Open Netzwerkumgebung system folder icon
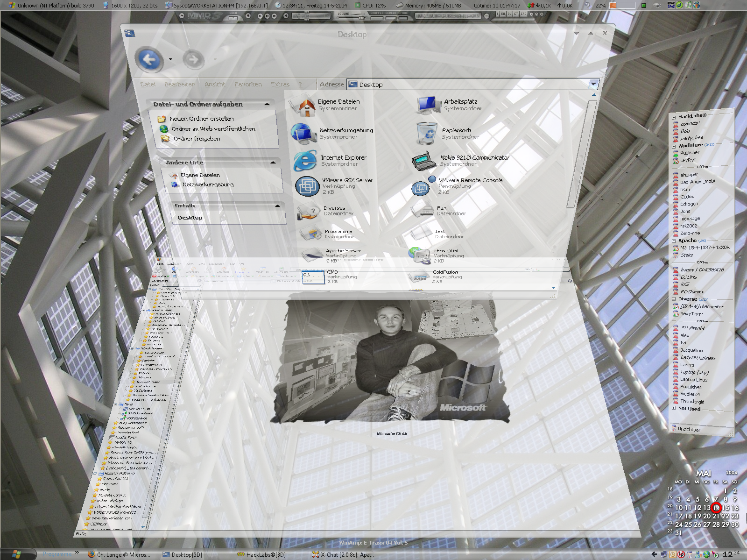747x560 pixels. [303, 134]
